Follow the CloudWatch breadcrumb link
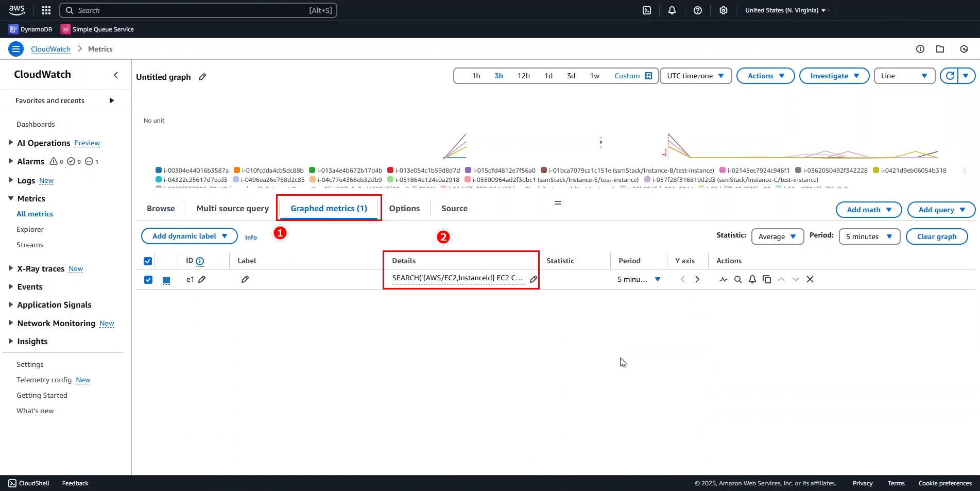Image resolution: width=980 pixels, height=491 pixels. 50,49
